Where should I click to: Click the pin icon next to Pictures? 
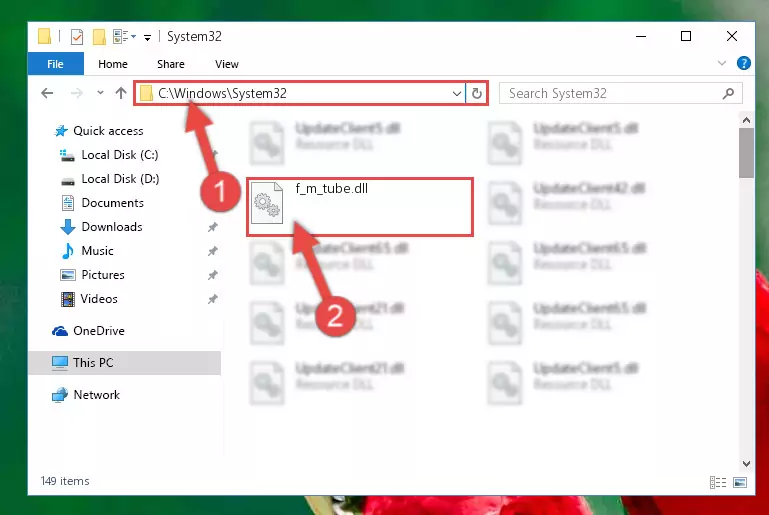212,275
